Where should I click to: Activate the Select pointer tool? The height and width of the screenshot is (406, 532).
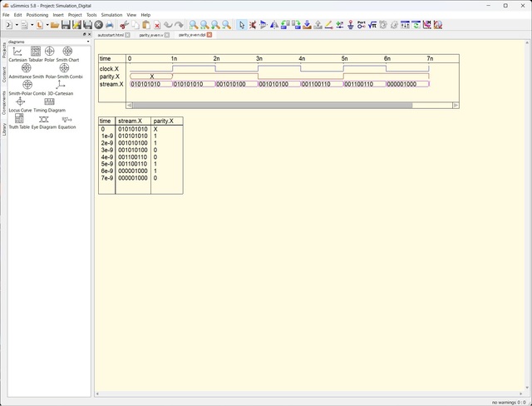(x=242, y=25)
